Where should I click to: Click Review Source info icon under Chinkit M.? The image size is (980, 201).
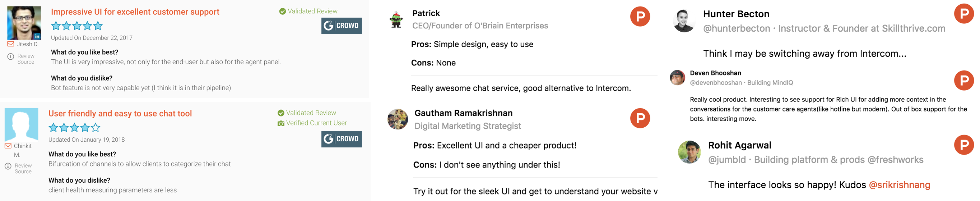(x=8, y=166)
